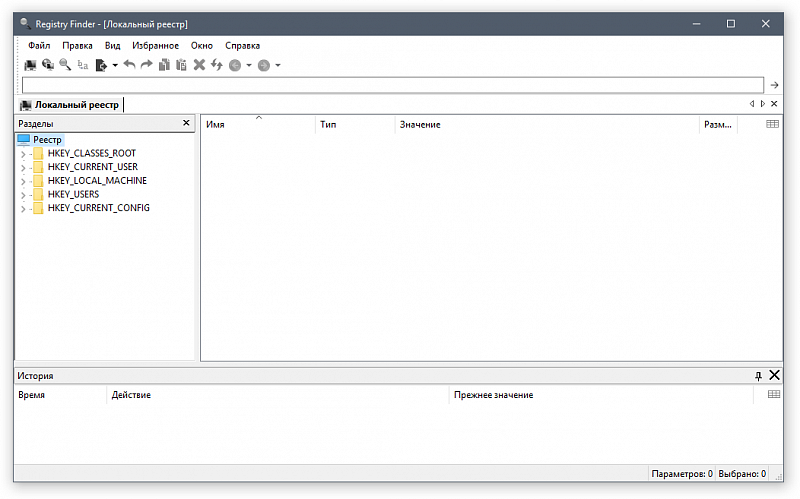800x499 pixels.
Task: Click the Copy toolbar icon
Action: pos(164,65)
